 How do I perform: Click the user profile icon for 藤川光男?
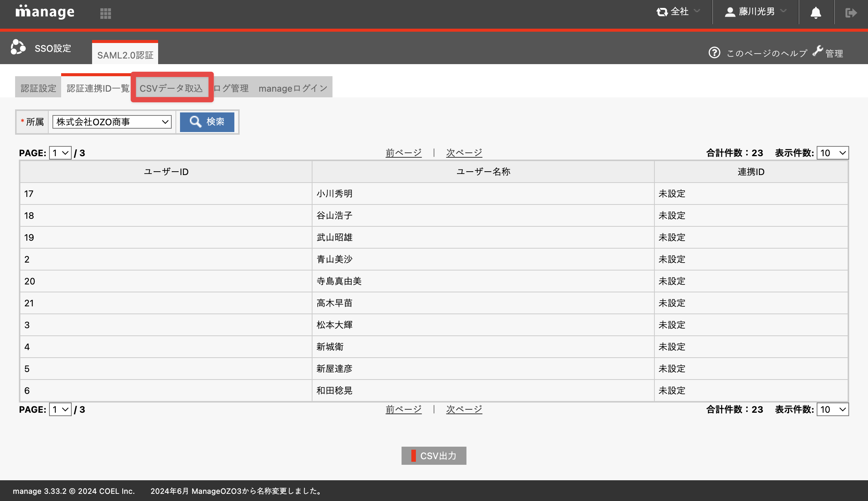(730, 12)
